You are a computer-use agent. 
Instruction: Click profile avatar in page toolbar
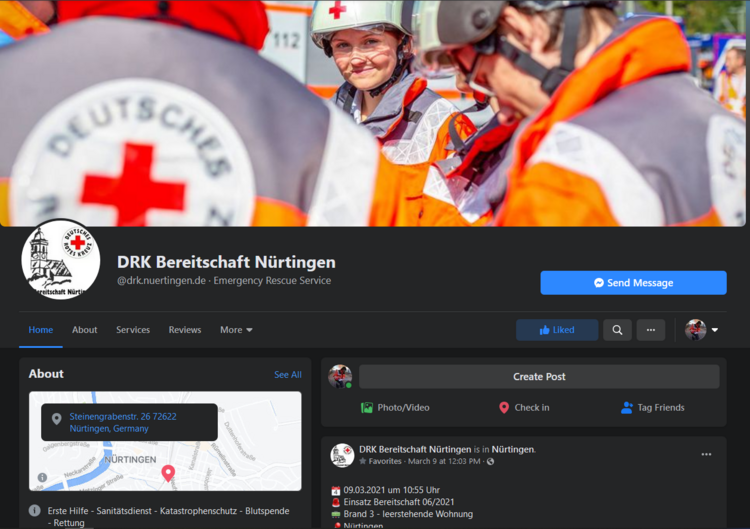695,330
